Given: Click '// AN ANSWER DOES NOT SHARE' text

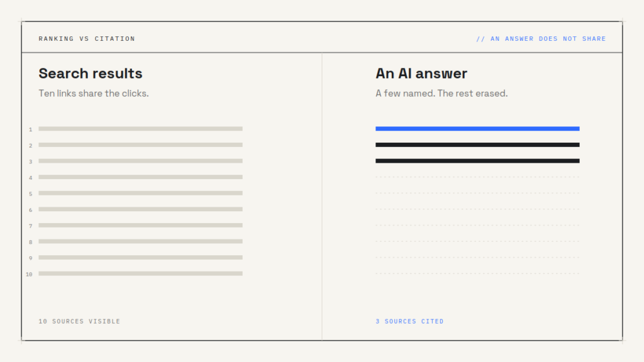Looking at the screenshot, I should (541, 38).
